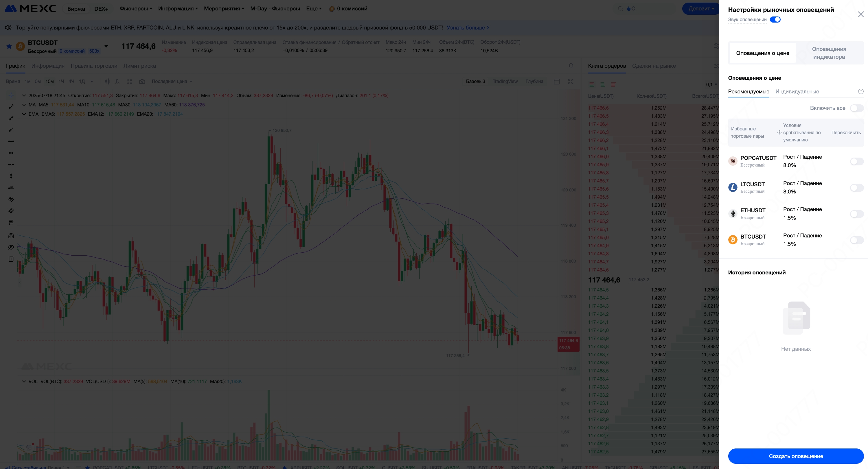Show buy-only green order book view

602,84
